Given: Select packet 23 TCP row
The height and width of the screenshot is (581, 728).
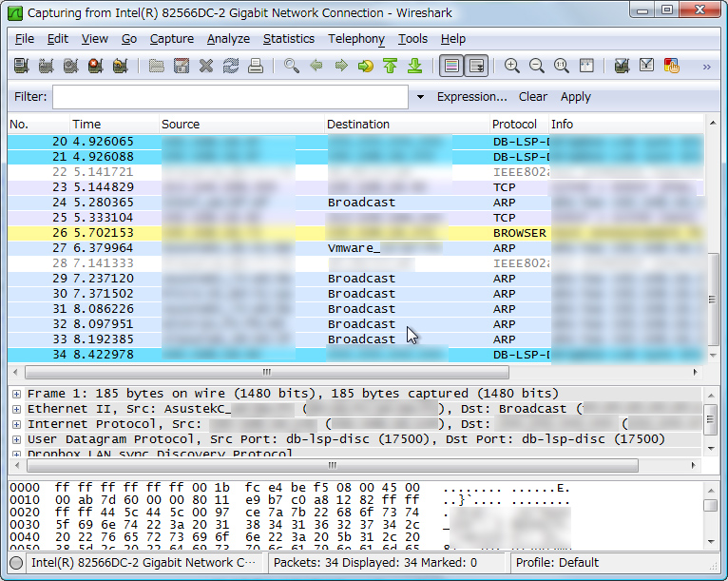Looking at the screenshot, I should pos(355,187).
